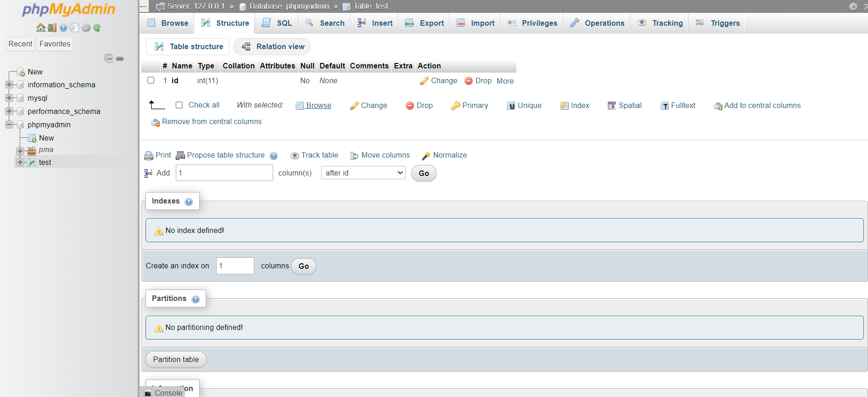
Task: Click the Add columns number input field
Action: coord(224,173)
